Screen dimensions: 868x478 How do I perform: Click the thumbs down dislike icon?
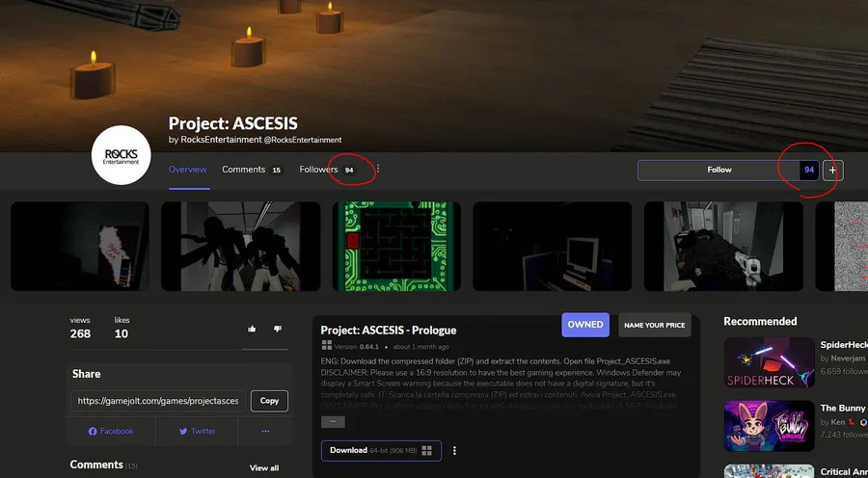pos(278,329)
